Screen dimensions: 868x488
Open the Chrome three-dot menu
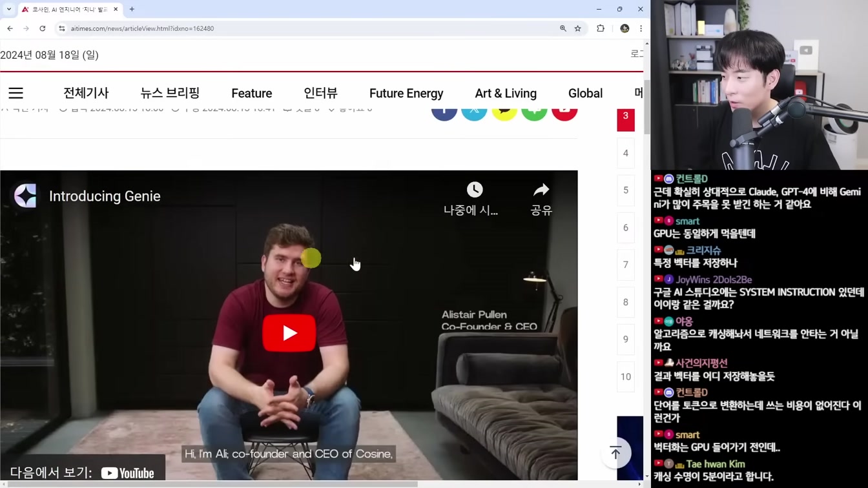tap(641, 28)
